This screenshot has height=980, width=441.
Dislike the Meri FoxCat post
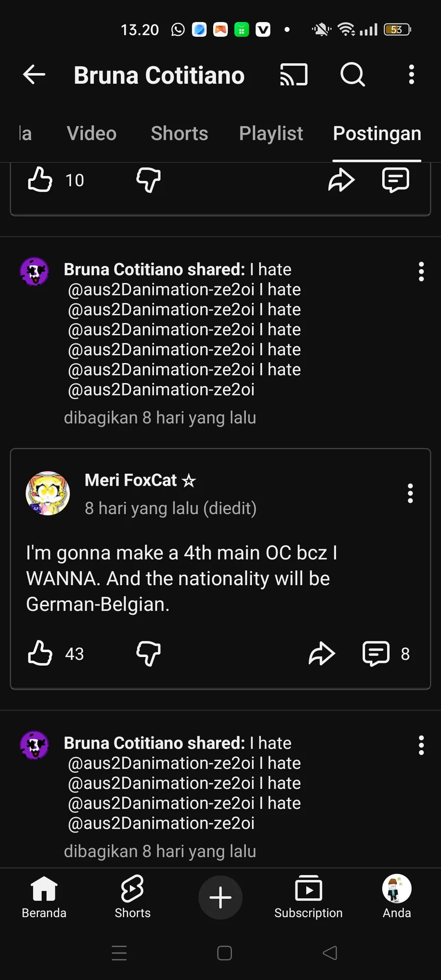148,653
